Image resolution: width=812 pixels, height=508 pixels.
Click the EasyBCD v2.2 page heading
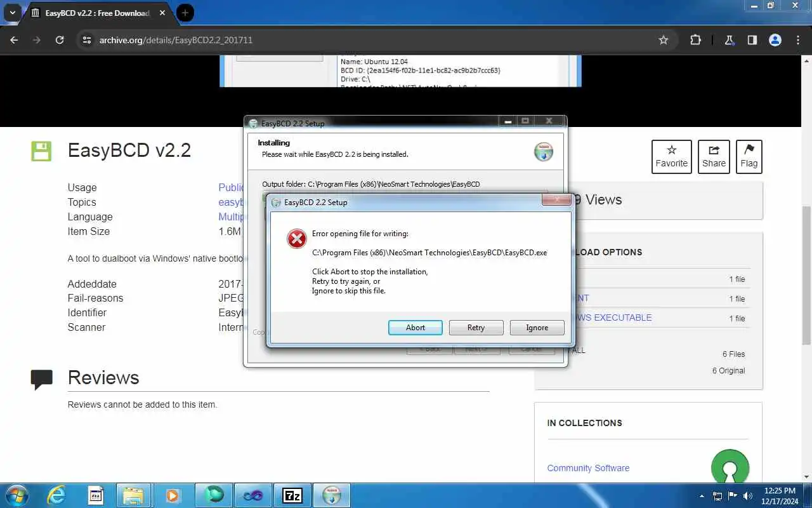coord(129,150)
